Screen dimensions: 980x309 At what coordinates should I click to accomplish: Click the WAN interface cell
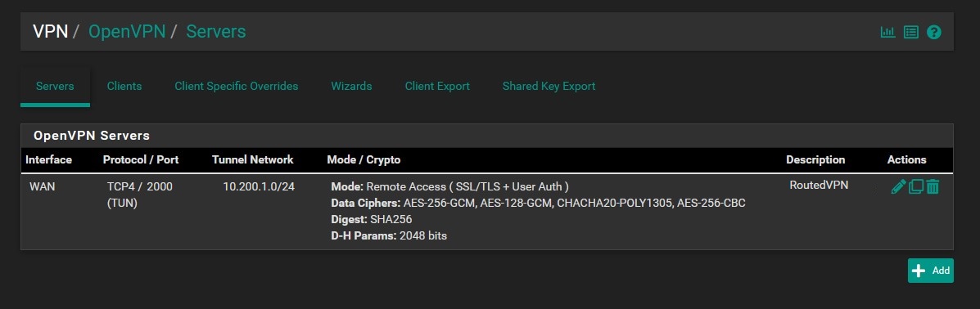[x=42, y=186]
